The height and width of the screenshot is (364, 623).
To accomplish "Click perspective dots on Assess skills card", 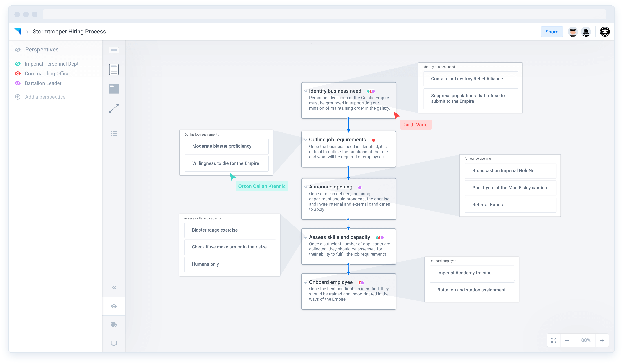I will pyautogui.click(x=379, y=238).
